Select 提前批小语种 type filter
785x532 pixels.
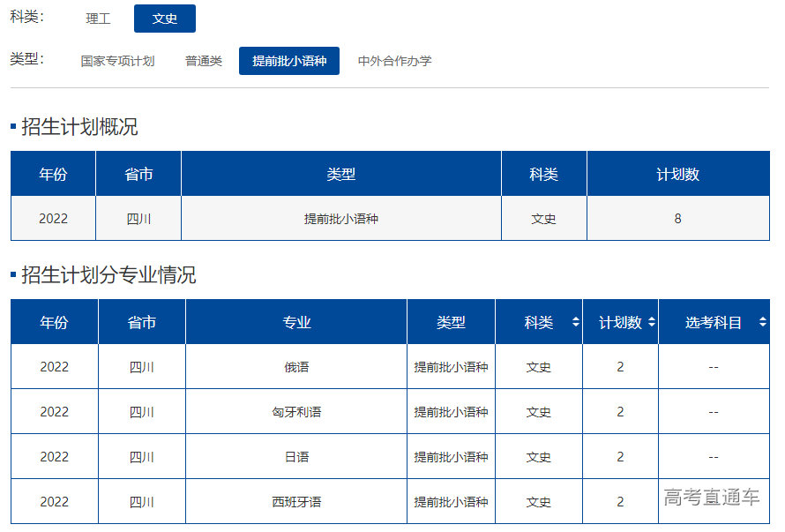point(289,61)
